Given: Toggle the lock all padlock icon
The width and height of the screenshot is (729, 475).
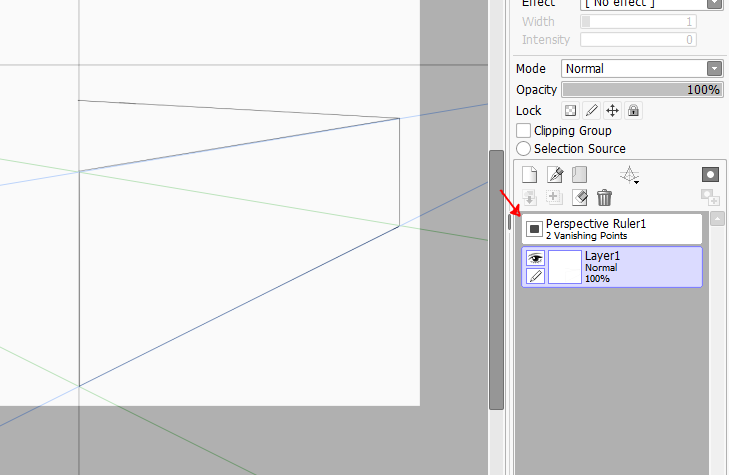Looking at the screenshot, I should [x=633, y=111].
